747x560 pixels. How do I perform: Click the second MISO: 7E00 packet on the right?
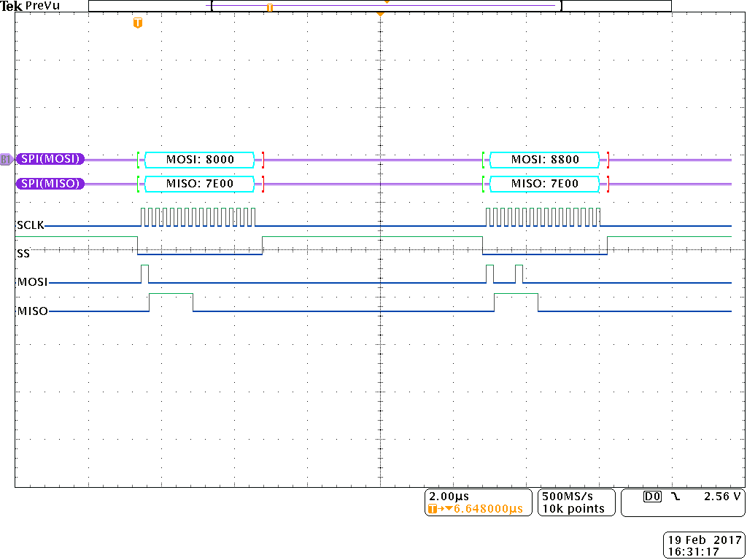point(544,183)
